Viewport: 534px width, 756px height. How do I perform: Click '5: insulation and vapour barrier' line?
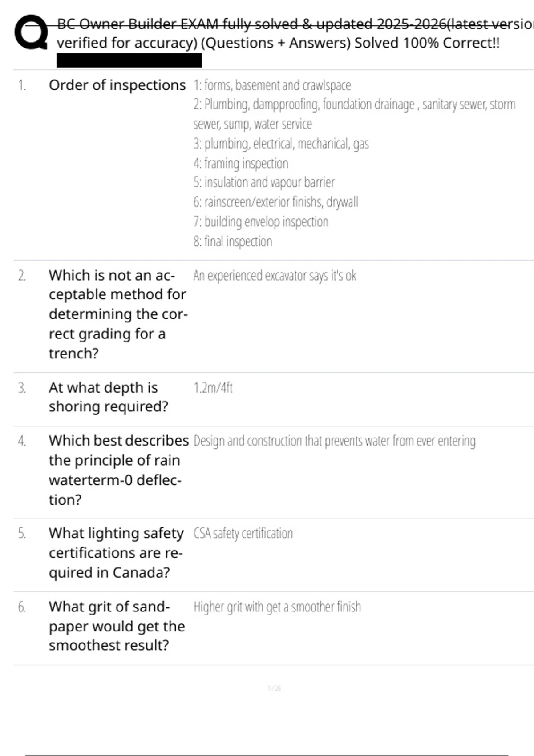pos(264,182)
